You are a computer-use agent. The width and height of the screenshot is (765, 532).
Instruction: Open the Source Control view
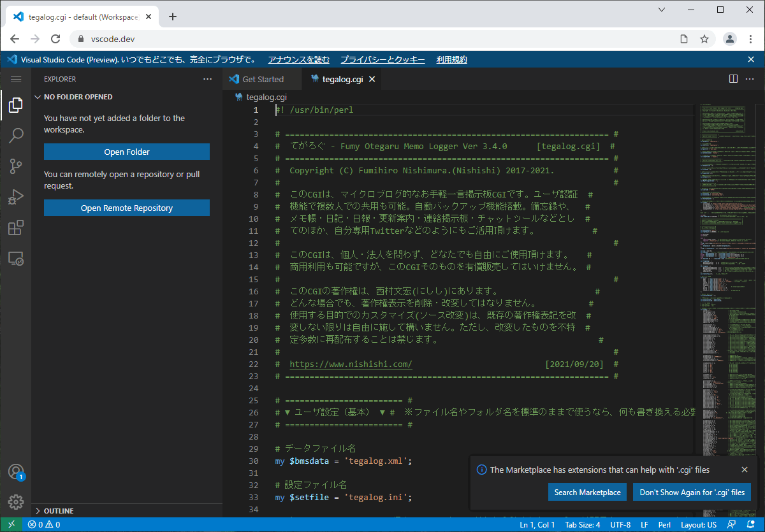pos(16,166)
